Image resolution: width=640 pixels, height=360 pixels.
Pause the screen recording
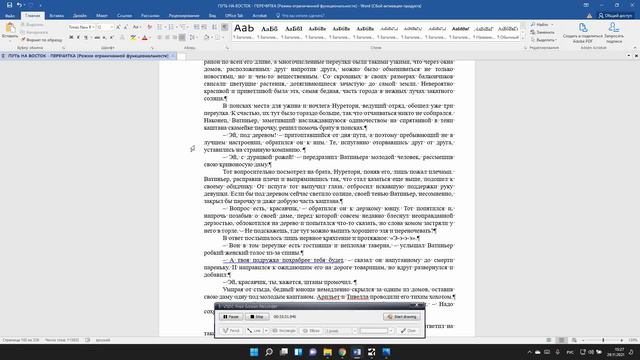pyautogui.click(x=231, y=316)
